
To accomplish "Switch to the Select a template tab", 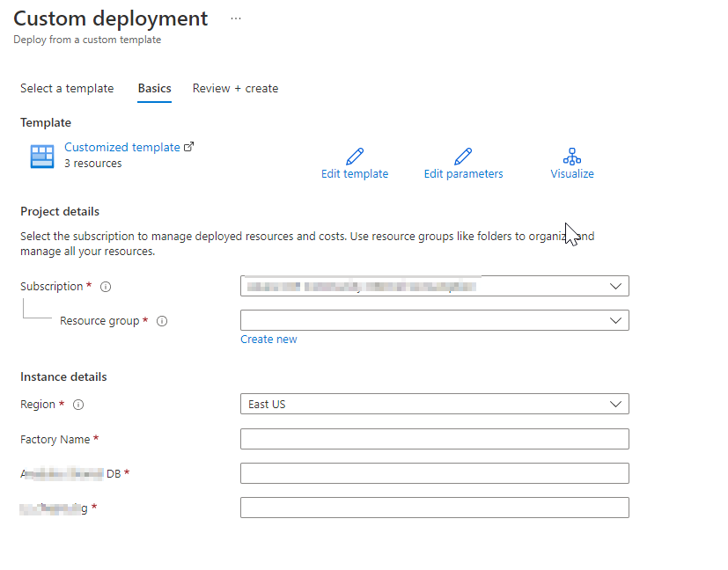I will coord(67,88).
